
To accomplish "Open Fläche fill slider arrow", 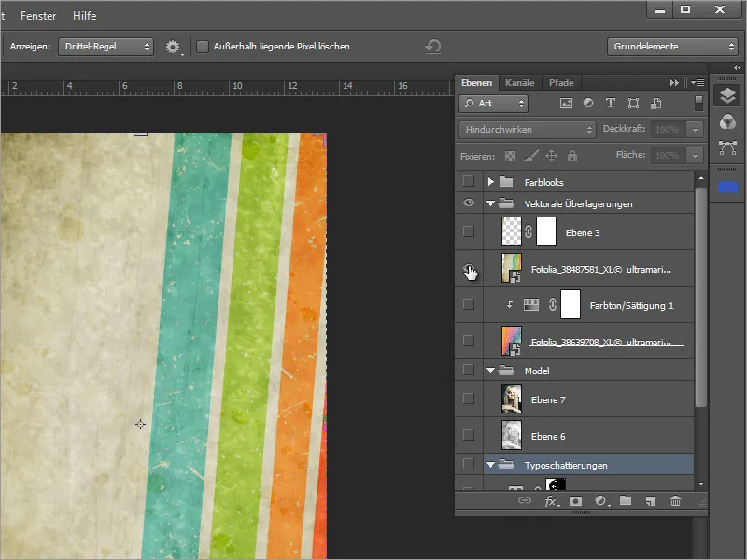I will [695, 156].
